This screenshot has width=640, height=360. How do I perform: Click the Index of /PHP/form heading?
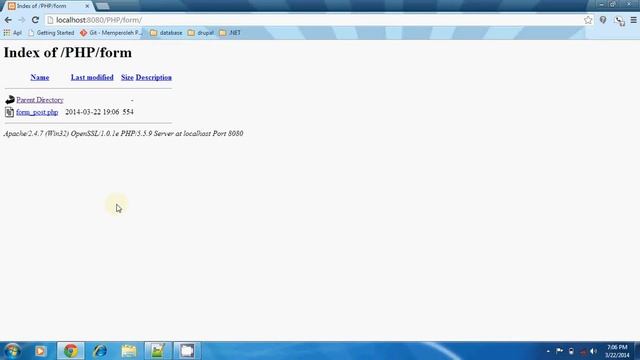pos(68,53)
